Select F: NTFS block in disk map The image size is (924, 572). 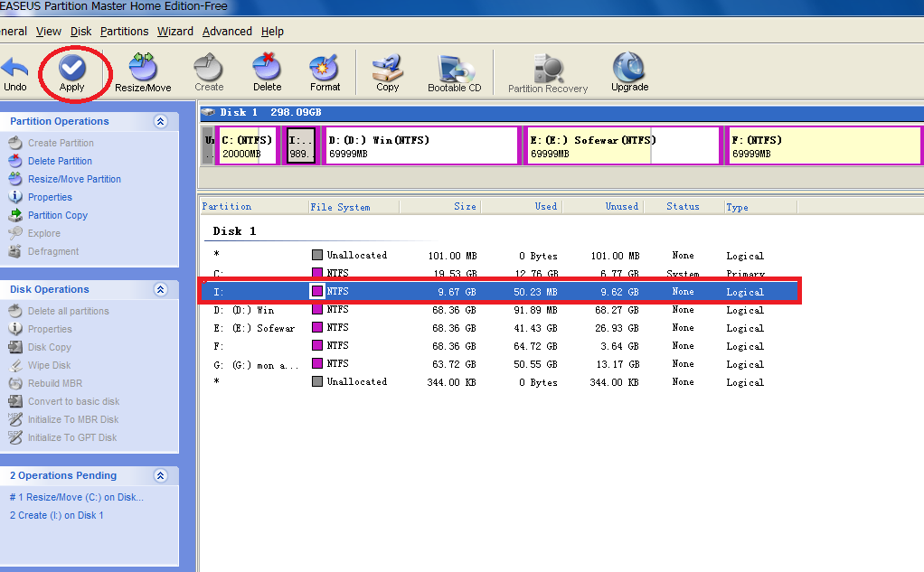tap(824, 146)
